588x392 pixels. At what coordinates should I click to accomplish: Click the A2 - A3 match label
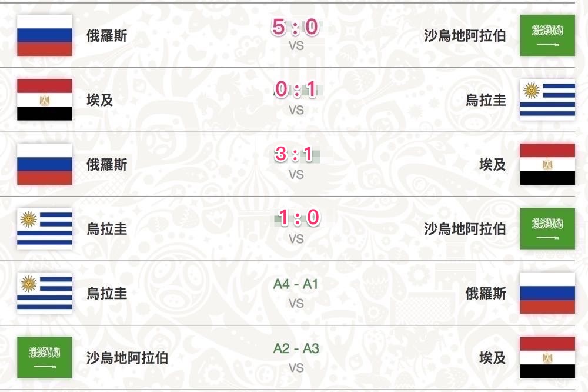click(296, 348)
